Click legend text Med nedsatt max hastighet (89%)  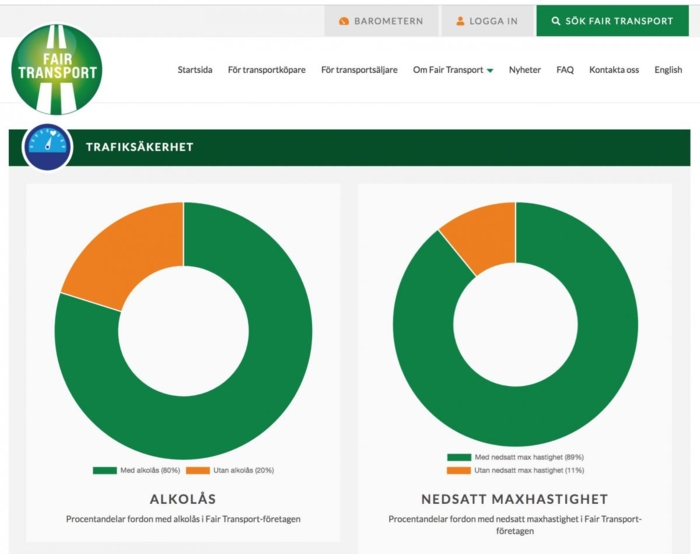529,457
